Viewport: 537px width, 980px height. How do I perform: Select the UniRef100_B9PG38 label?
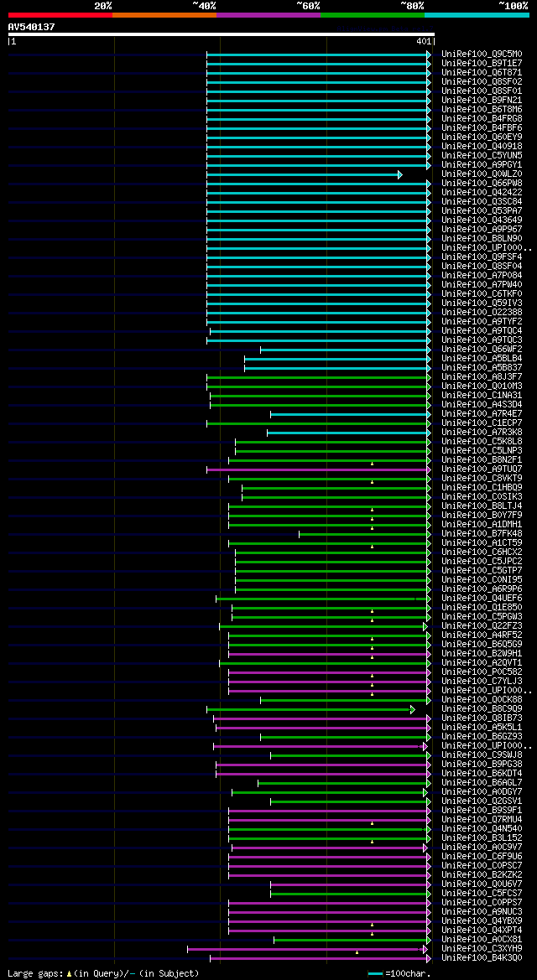click(x=482, y=765)
